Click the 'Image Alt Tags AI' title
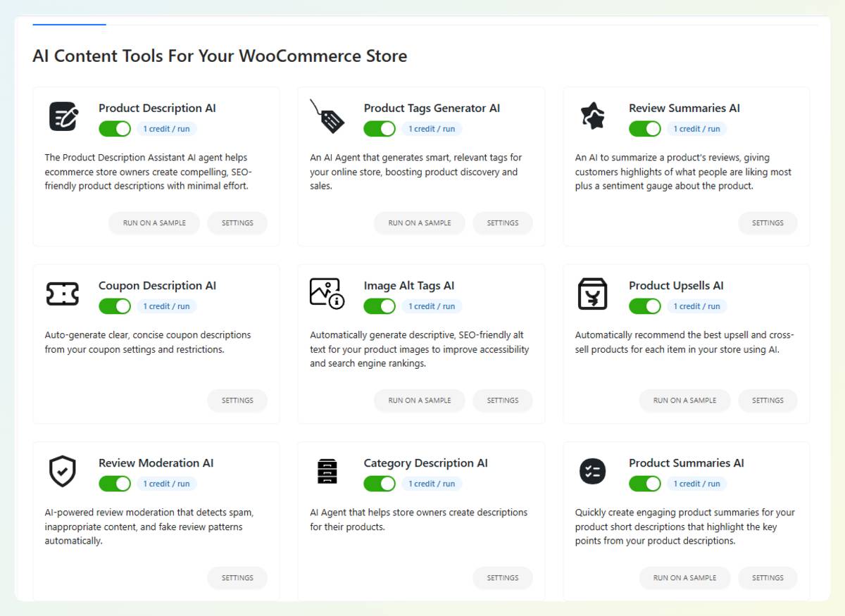Screen dimensions: 845x616 [409, 286]
